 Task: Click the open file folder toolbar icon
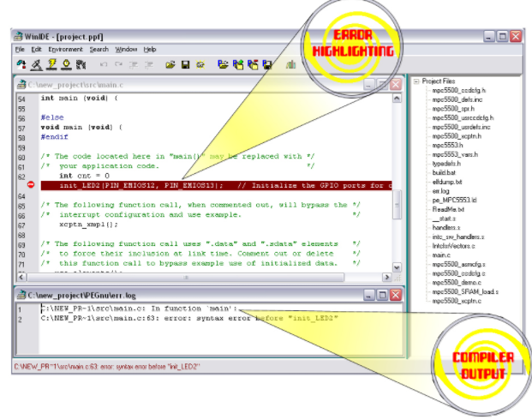[x=171, y=64]
